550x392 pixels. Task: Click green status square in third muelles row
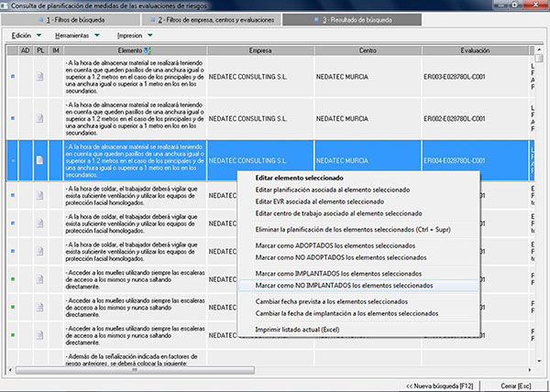pyautogui.click(x=13, y=335)
